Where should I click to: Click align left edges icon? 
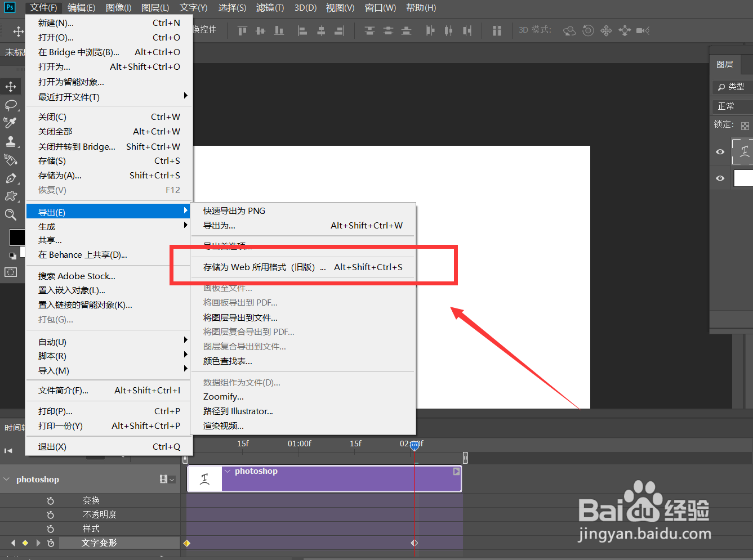click(x=302, y=30)
